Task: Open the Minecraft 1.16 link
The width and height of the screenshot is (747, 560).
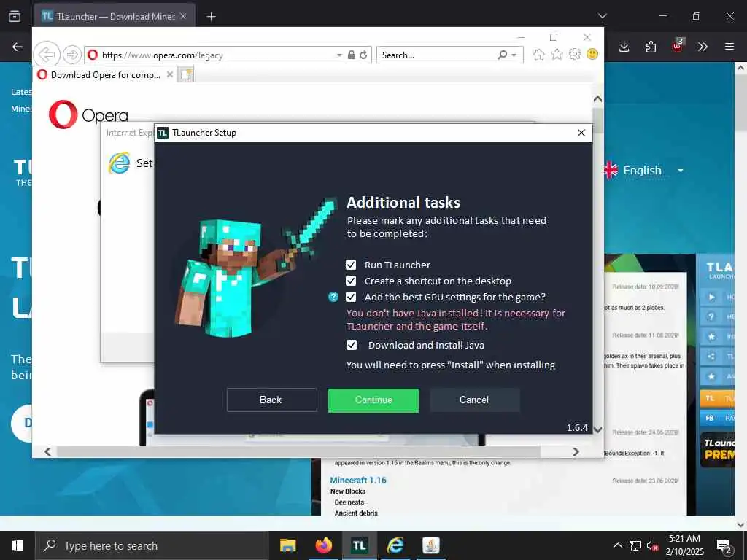Action: (358, 481)
